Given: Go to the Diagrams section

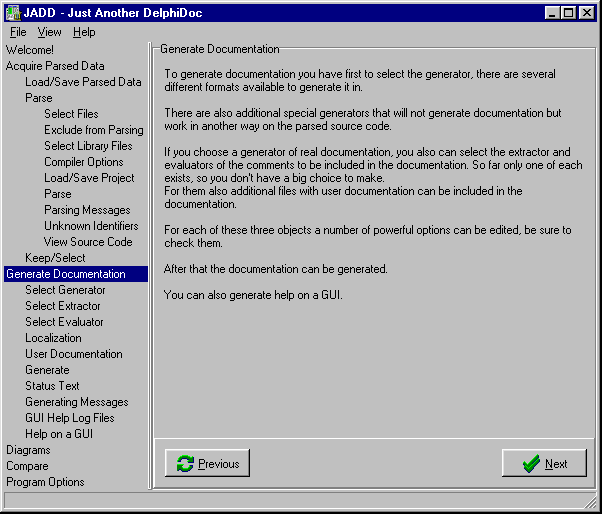Looking at the screenshot, I should pyautogui.click(x=28, y=450).
